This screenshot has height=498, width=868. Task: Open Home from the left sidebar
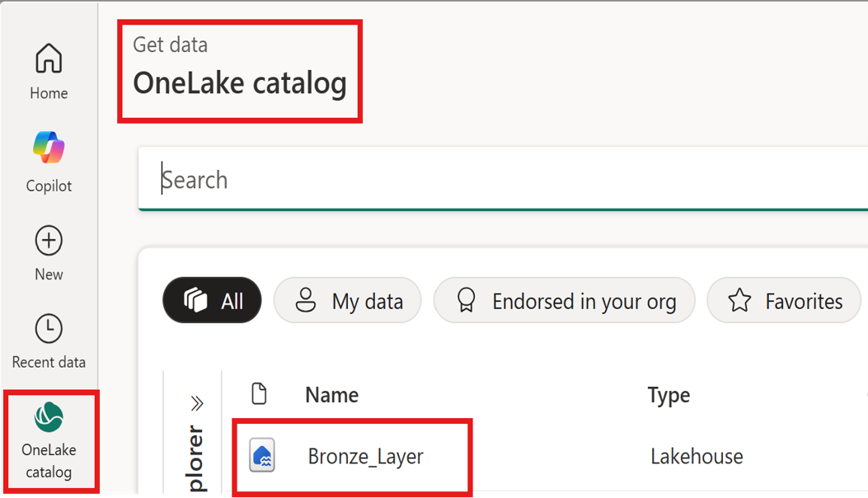49,72
